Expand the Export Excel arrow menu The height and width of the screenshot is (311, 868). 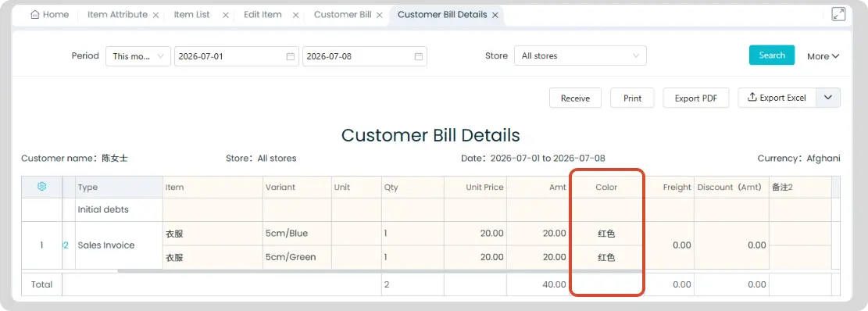[828, 98]
